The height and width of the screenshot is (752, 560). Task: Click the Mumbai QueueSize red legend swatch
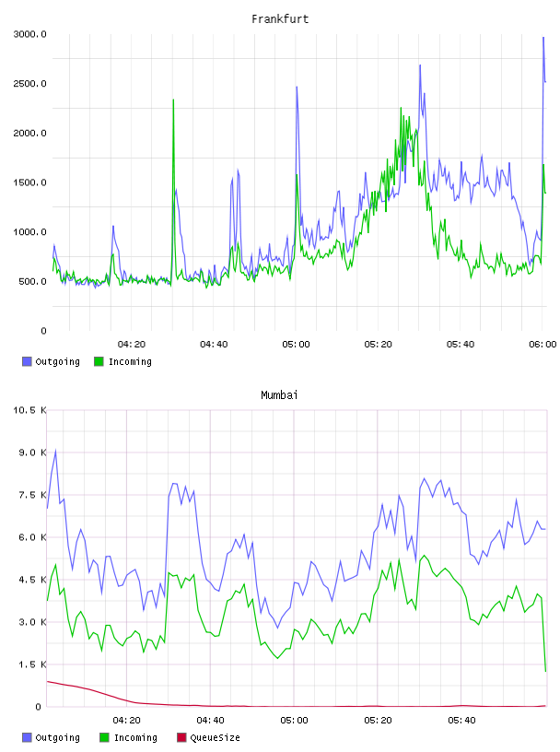coord(181,737)
